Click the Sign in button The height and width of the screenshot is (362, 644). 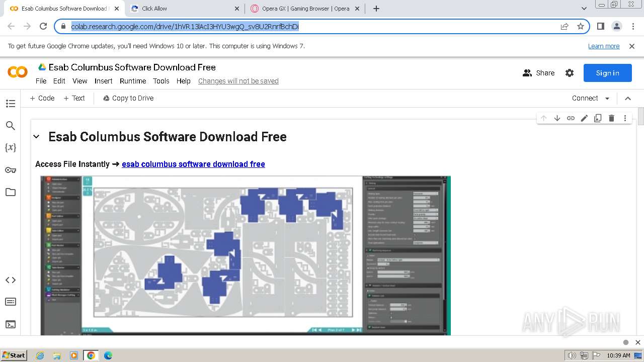[607, 73]
